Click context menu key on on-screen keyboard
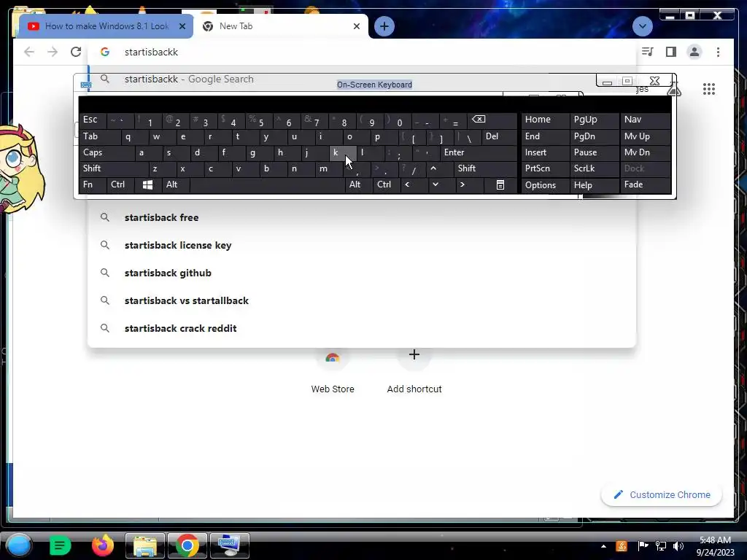Screen dimensions: 747x560 (x=500, y=184)
